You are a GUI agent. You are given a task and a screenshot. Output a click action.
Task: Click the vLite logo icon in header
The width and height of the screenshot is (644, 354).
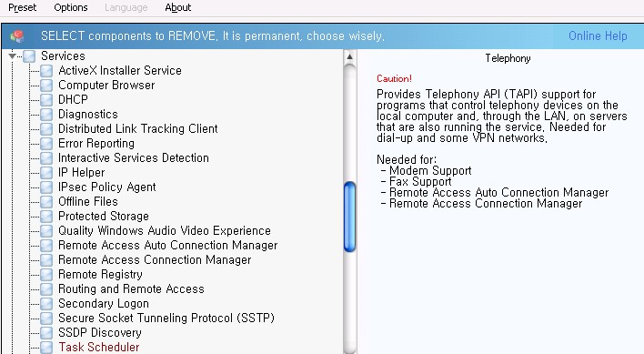pyautogui.click(x=17, y=36)
